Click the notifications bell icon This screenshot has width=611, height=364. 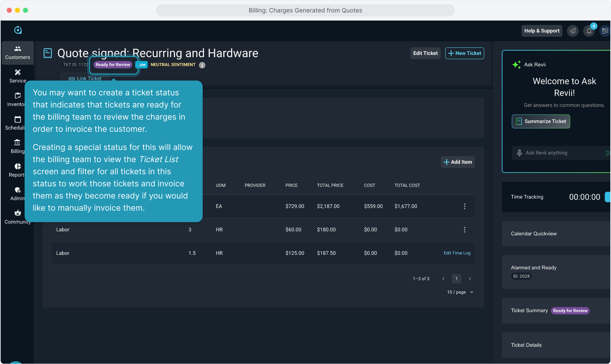pos(589,31)
